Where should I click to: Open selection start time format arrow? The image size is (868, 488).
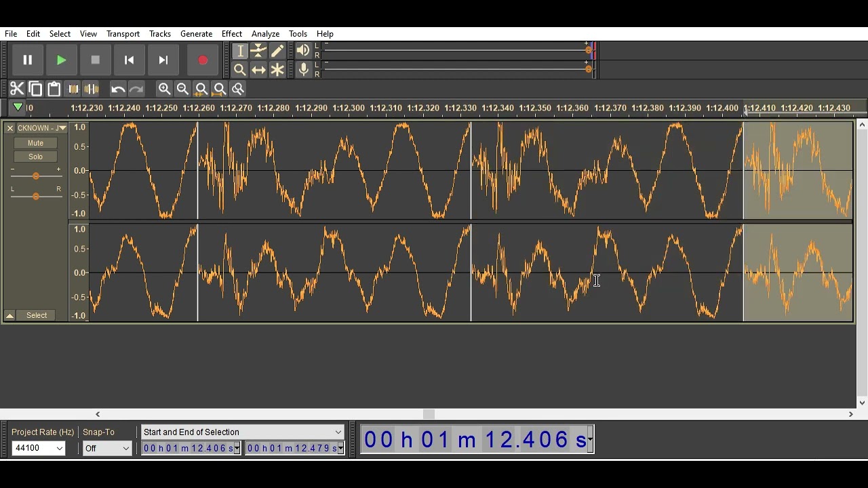coord(237,449)
